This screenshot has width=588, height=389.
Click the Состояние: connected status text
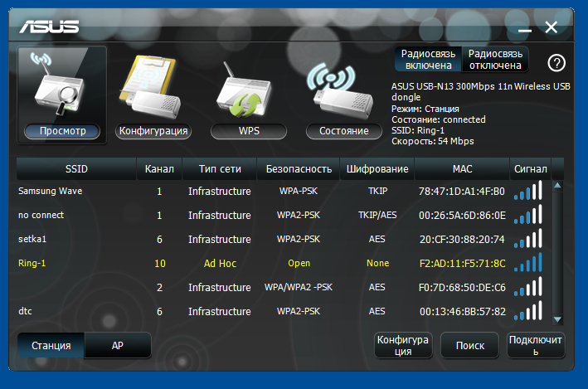point(439,119)
